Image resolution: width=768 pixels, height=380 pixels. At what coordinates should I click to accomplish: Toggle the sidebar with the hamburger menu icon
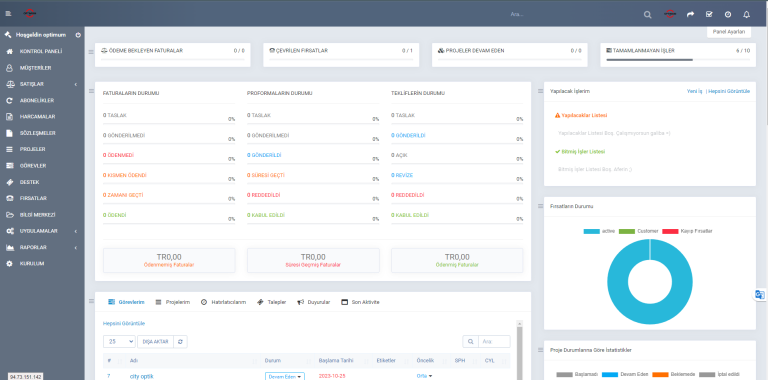[8, 13]
